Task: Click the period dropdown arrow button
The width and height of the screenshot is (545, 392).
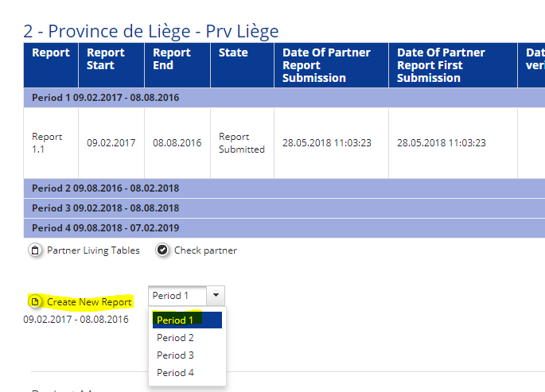Action: coord(216,296)
